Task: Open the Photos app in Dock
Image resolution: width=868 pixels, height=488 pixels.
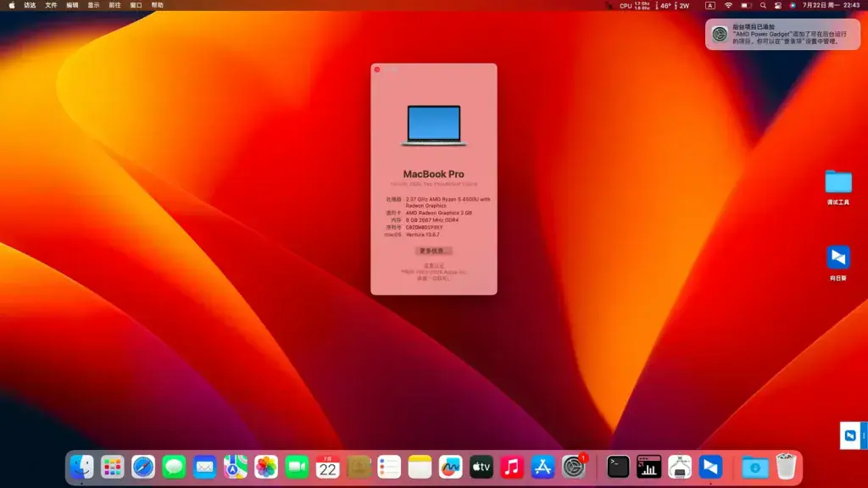Action: tap(266, 468)
